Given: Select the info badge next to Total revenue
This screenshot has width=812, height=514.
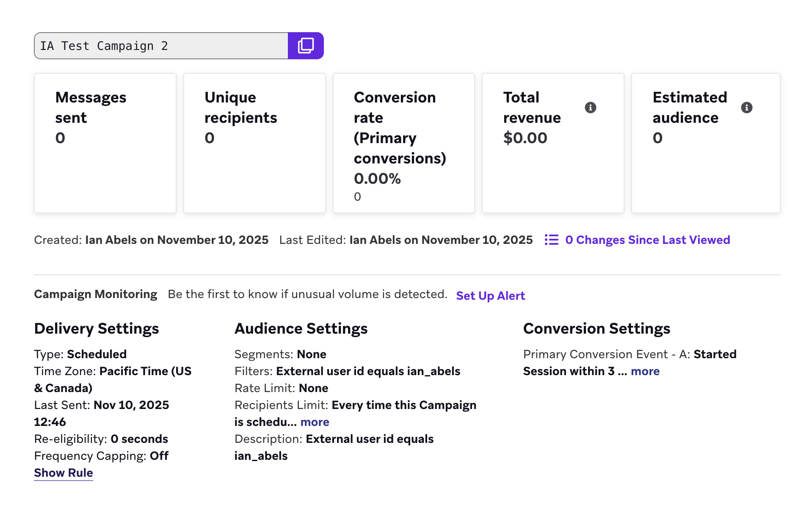Looking at the screenshot, I should 591,108.
